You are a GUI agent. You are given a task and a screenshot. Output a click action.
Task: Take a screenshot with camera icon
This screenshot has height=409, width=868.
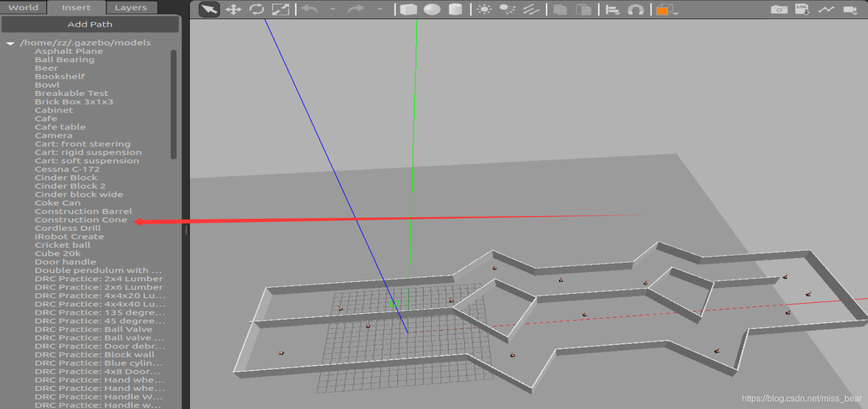pos(779,9)
